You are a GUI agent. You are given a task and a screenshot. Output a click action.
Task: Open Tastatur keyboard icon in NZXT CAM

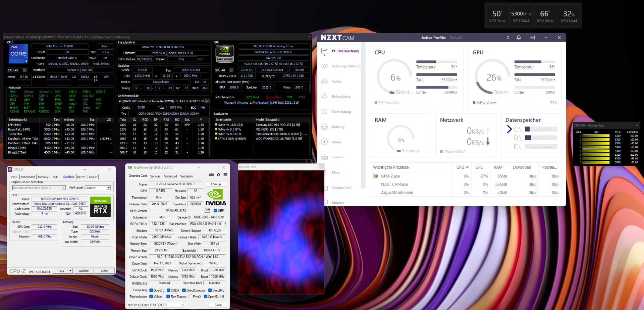[x=324, y=157]
